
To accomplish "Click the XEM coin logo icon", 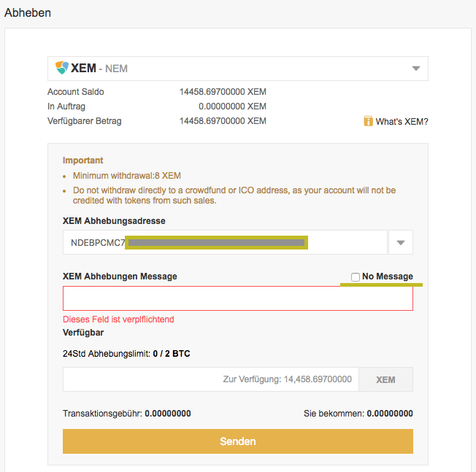I will [61, 68].
